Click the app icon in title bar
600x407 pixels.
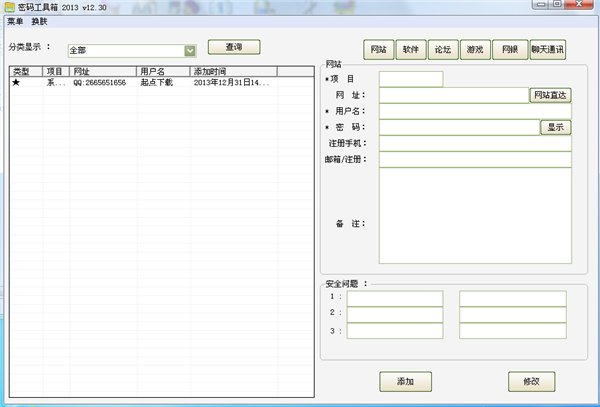[9, 7]
